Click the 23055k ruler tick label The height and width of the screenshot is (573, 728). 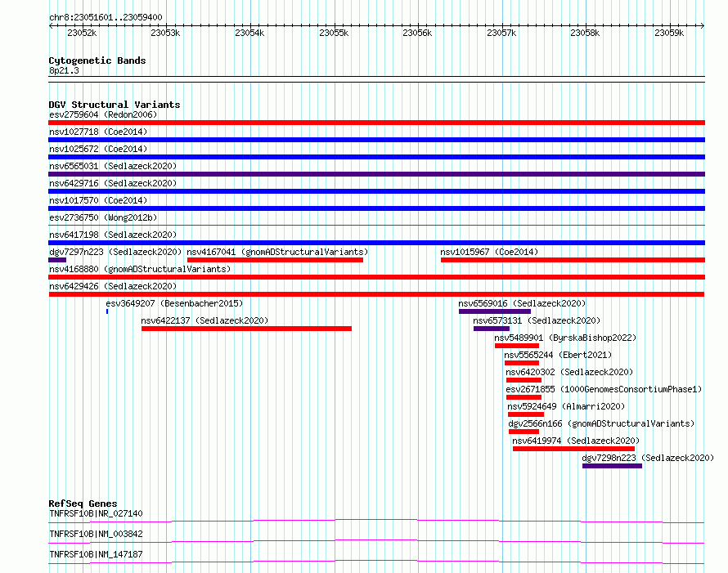click(x=334, y=33)
